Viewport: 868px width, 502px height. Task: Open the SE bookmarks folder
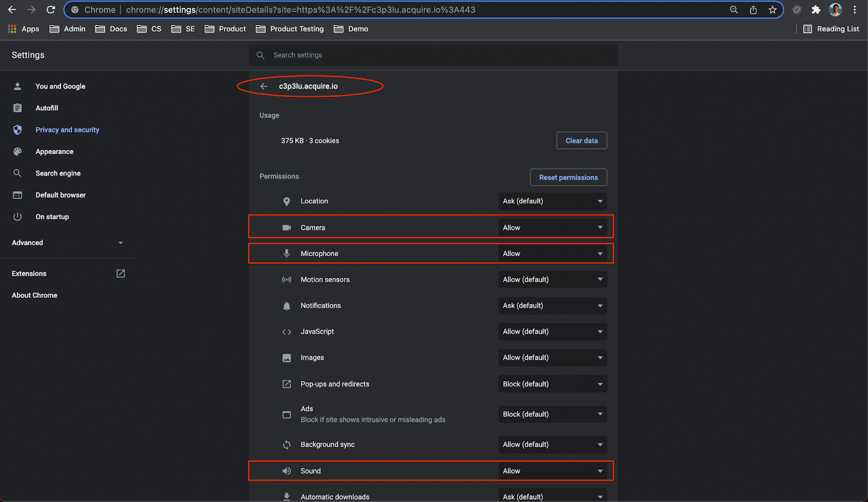coord(183,29)
